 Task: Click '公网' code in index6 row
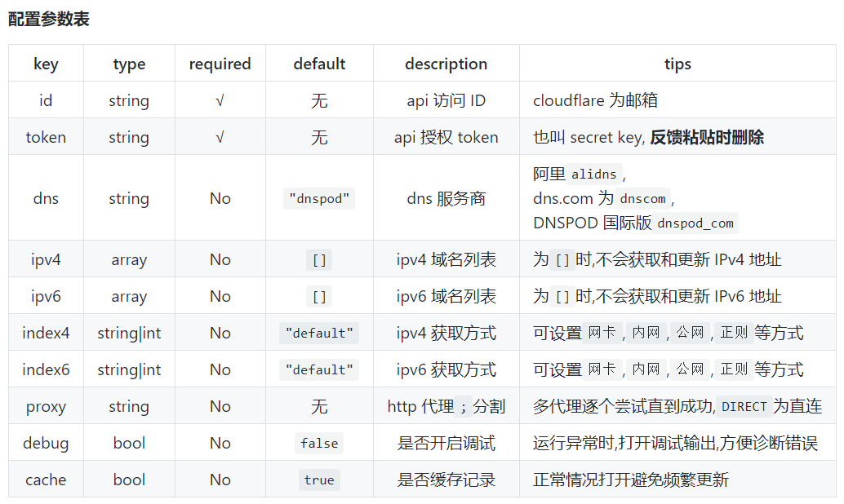tap(690, 369)
